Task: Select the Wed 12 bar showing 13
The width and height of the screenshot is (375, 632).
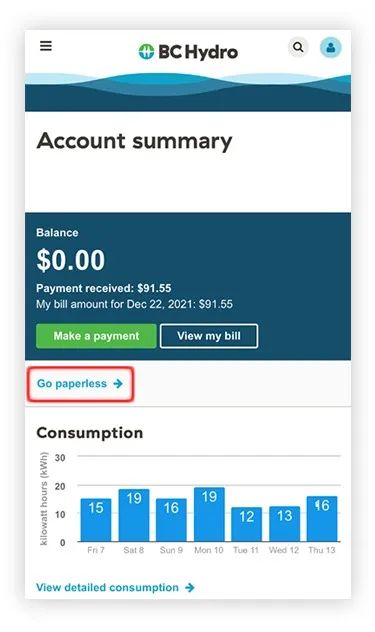Action: tap(285, 524)
